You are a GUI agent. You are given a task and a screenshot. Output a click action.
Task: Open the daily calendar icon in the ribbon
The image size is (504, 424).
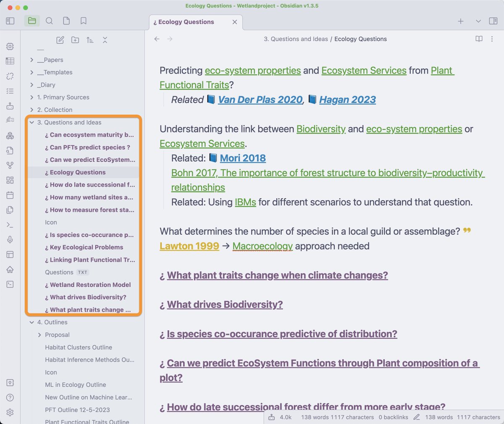click(x=10, y=195)
